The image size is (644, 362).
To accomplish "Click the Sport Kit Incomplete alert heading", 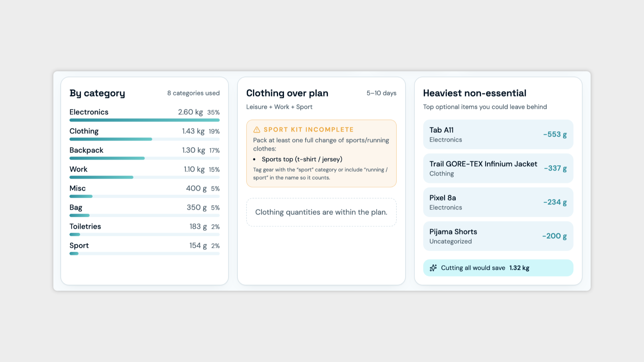I will [309, 130].
